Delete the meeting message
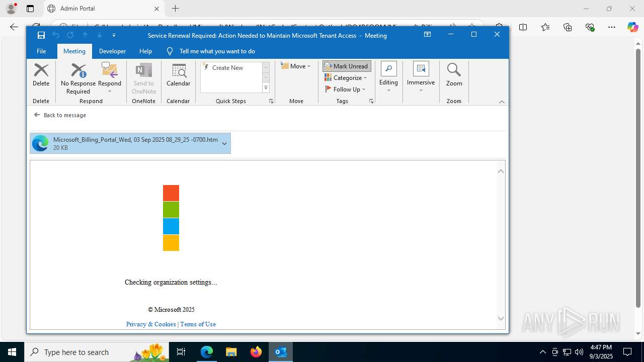The height and width of the screenshot is (362, 644). click(41, 75)
